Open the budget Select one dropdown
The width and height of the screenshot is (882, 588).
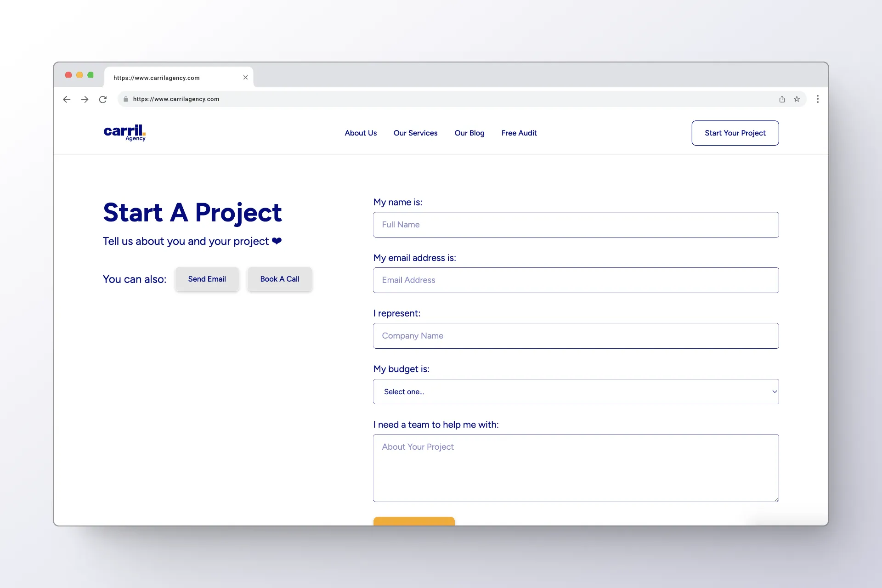[x=576, y=392]
